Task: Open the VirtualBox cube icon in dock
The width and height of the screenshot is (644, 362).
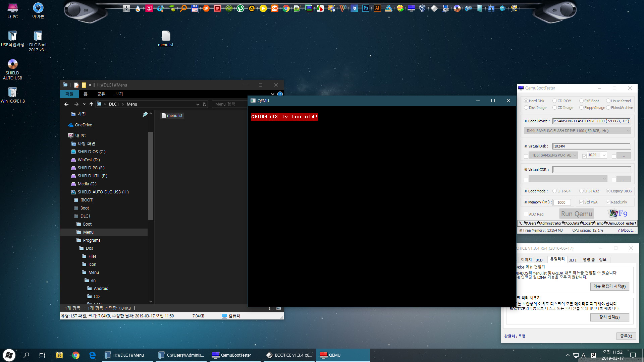Action: [x=423, y=8]
